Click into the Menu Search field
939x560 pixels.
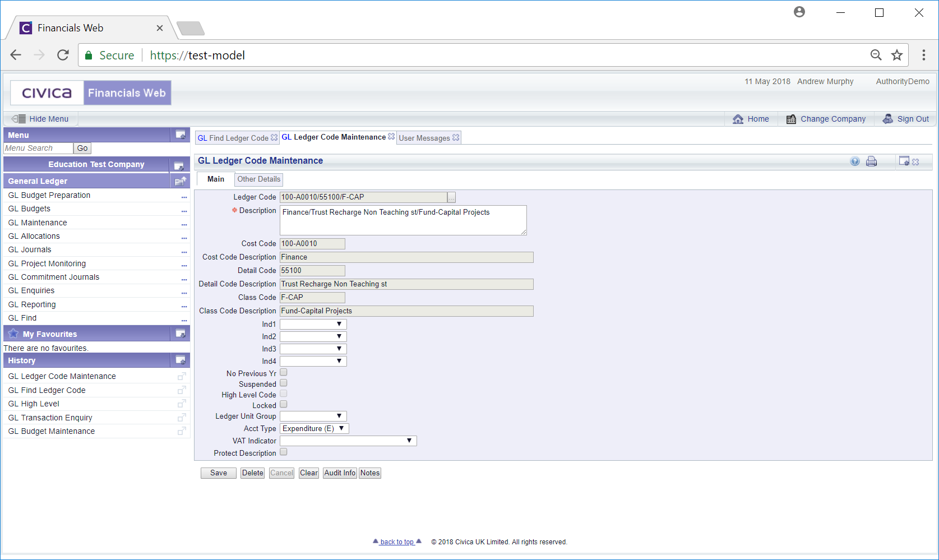[38, 148]
